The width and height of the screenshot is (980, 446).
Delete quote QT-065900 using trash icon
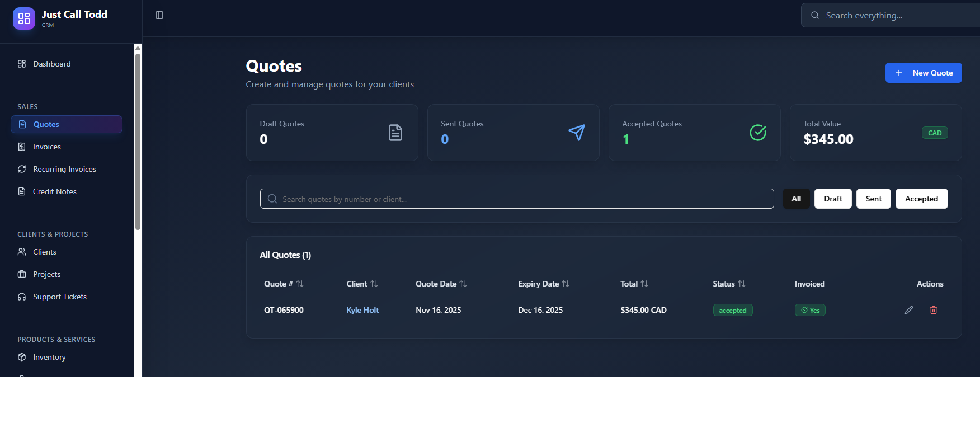pyautogui.click(x=933, y=310)
